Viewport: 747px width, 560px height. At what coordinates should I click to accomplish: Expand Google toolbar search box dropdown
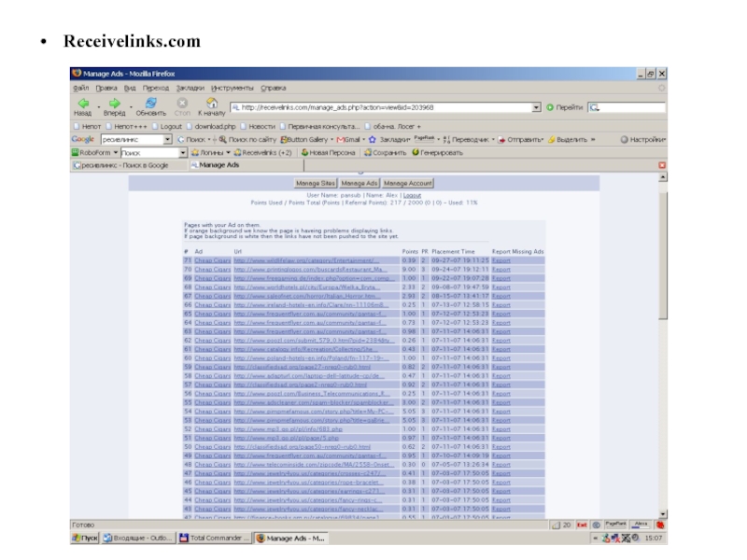pyautogui.click(x=168, y=139)
